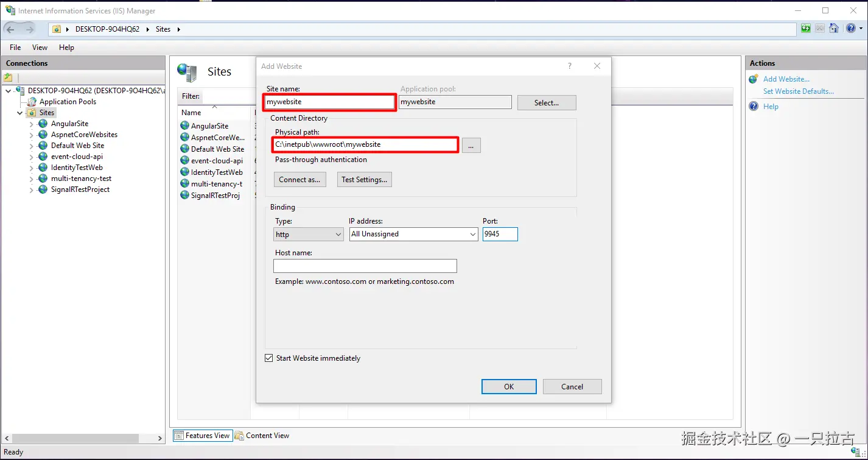The height and width of the screenshot is (460, 868).
Task: Click inside the Host name input field
Action: tap(365, 266)
